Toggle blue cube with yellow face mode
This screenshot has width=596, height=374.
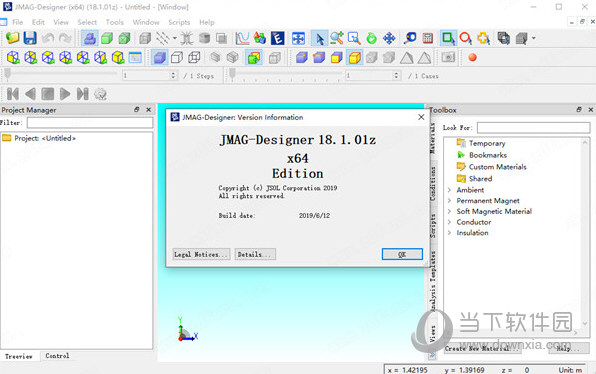point(337,58)
